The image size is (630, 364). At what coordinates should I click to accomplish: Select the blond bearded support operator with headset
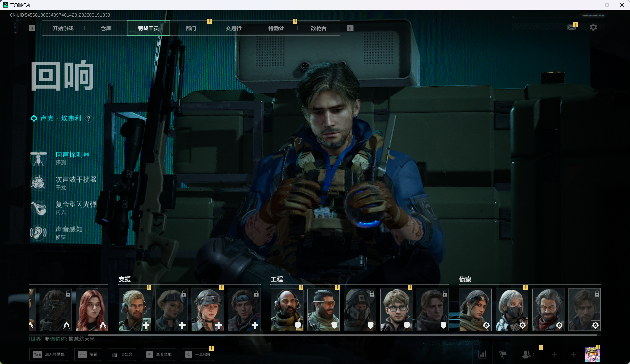(135, 310)
